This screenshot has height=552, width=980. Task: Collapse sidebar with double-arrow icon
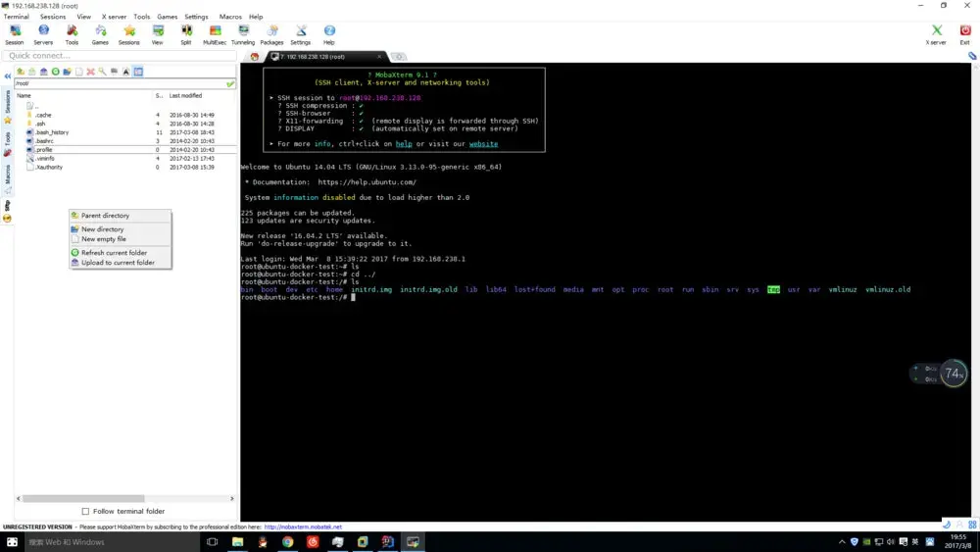[8, 76]
